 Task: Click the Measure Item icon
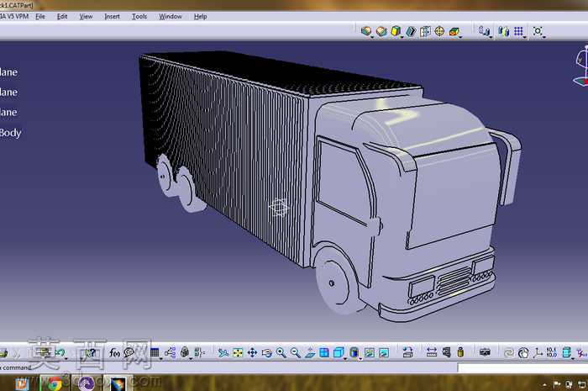pyautogui.click(x=446, y=352)
